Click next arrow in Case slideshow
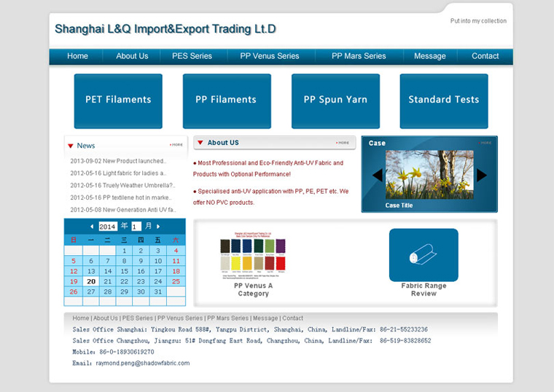 [x=481, y=175]
